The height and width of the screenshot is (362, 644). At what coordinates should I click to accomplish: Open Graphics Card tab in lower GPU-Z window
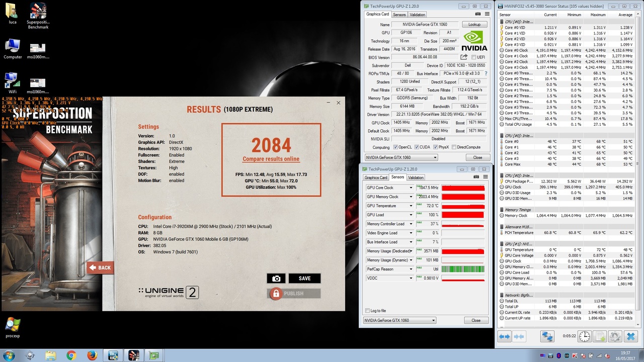click(x=376, y=177)
